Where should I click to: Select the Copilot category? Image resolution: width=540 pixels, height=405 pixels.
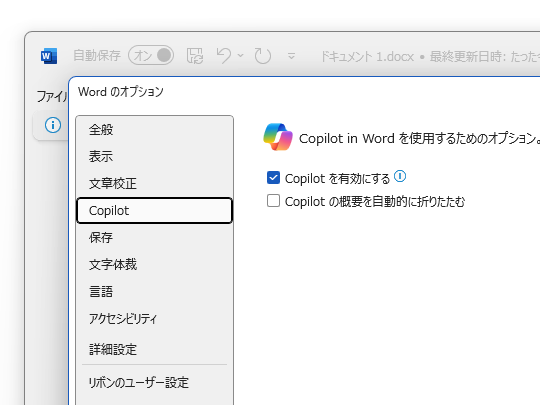(x=154, y=210)
